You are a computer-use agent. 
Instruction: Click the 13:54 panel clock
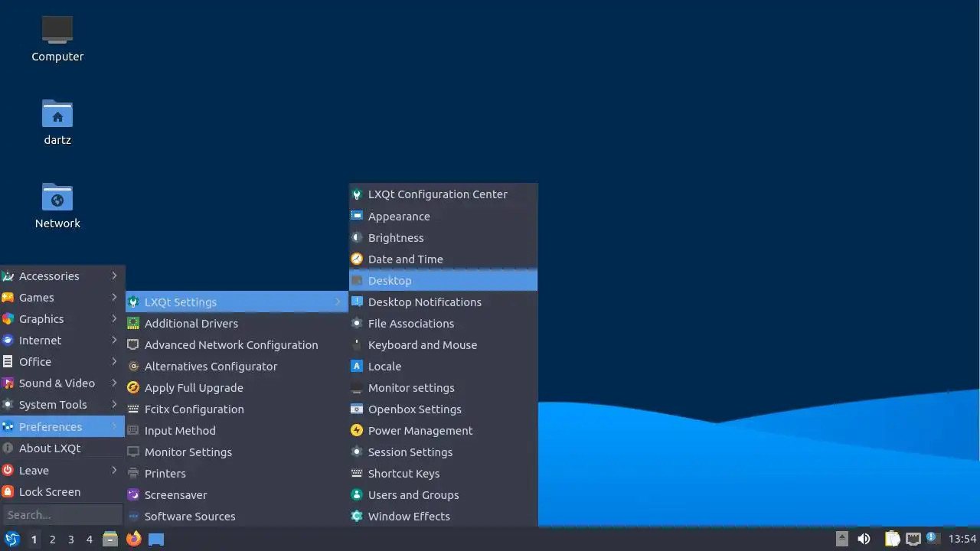click(x=962, y=539)
